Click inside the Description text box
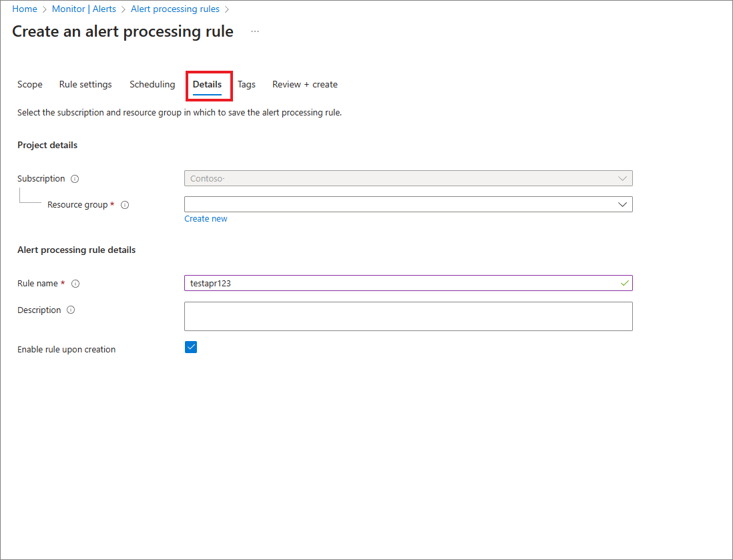This screenshot has height=560, width=733. click(408, 316)
